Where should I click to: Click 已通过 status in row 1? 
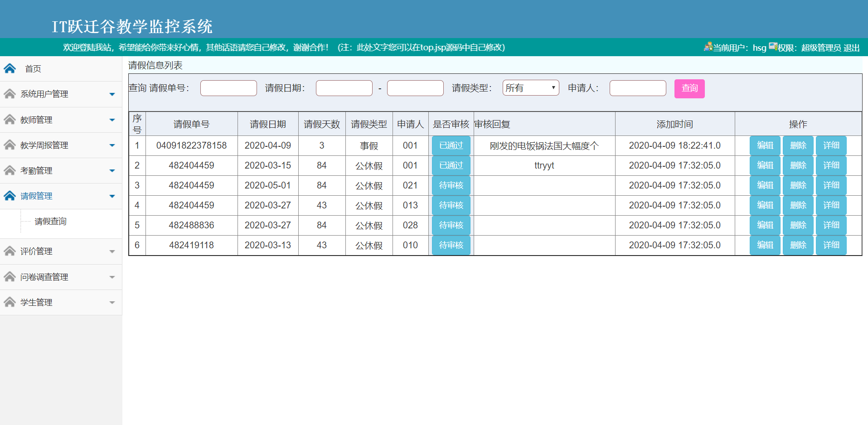(451, 145)
